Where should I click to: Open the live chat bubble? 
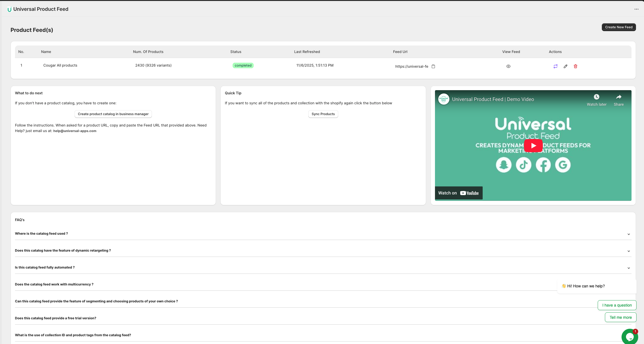point(630,337)
